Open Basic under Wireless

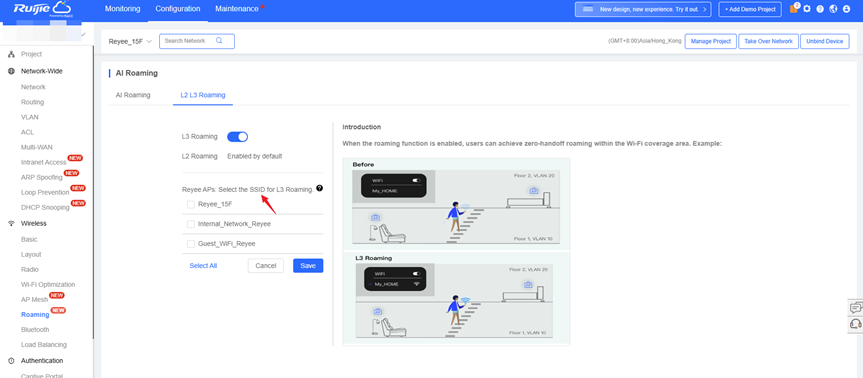[29, 239]
